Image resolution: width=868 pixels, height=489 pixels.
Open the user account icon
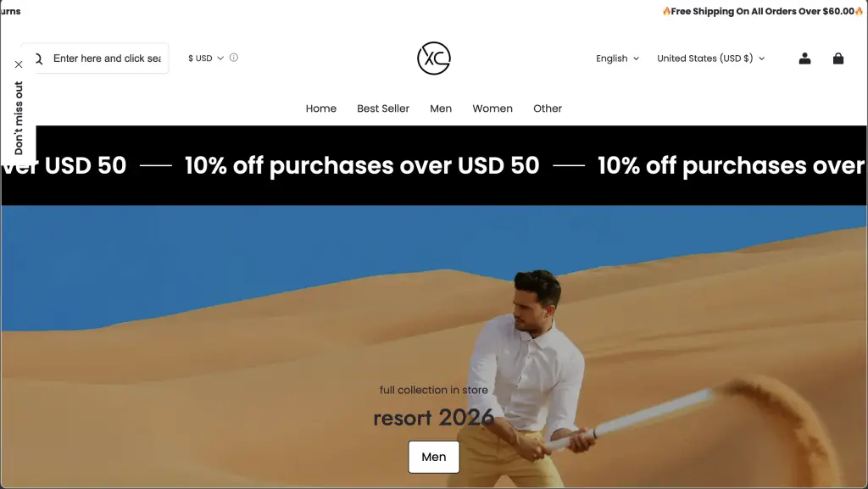click(804, 58)
